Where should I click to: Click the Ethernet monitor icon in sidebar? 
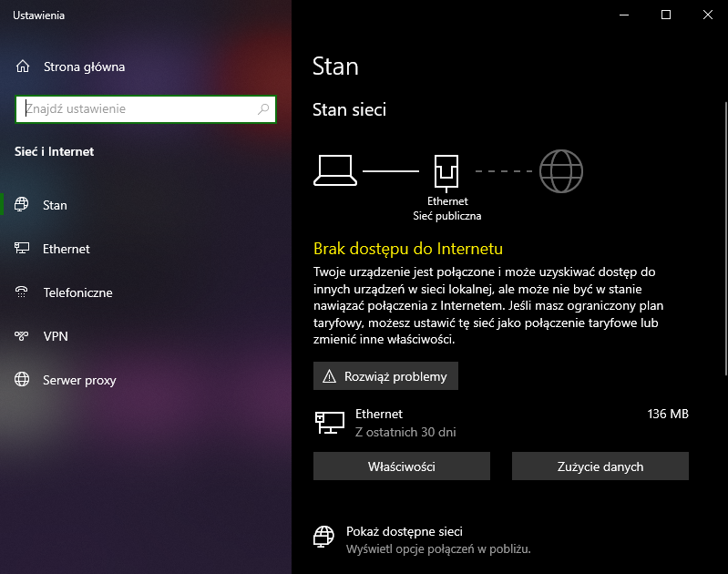[22, 249]
